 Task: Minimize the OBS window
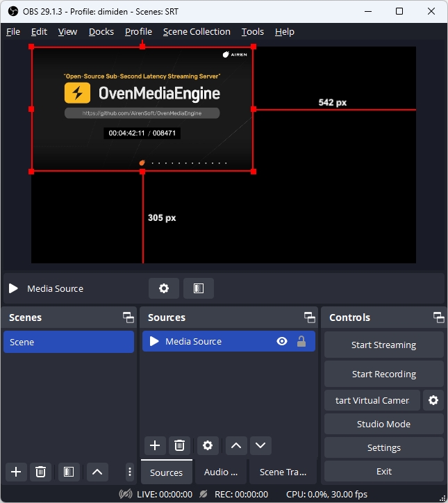click(368, 11)
